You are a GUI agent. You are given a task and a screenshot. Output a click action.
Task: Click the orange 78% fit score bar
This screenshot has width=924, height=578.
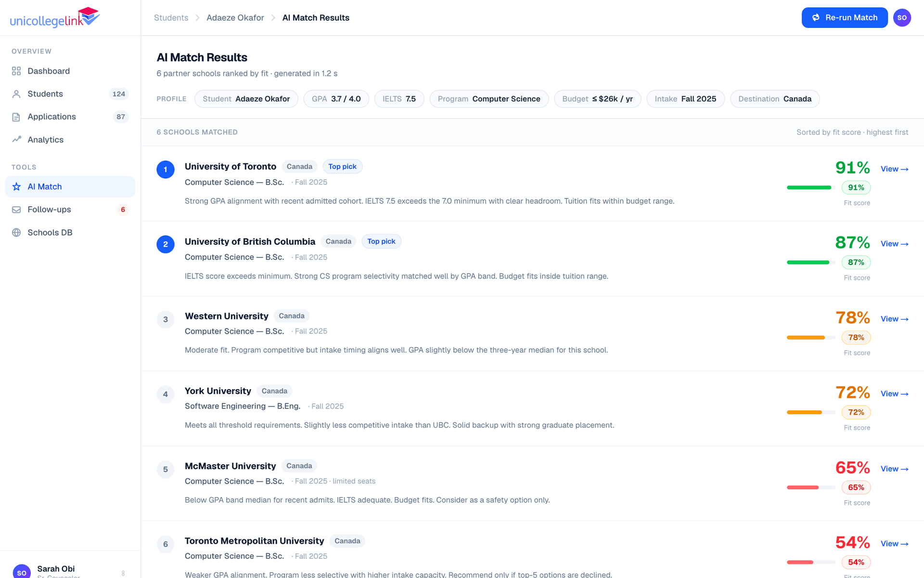811,338
